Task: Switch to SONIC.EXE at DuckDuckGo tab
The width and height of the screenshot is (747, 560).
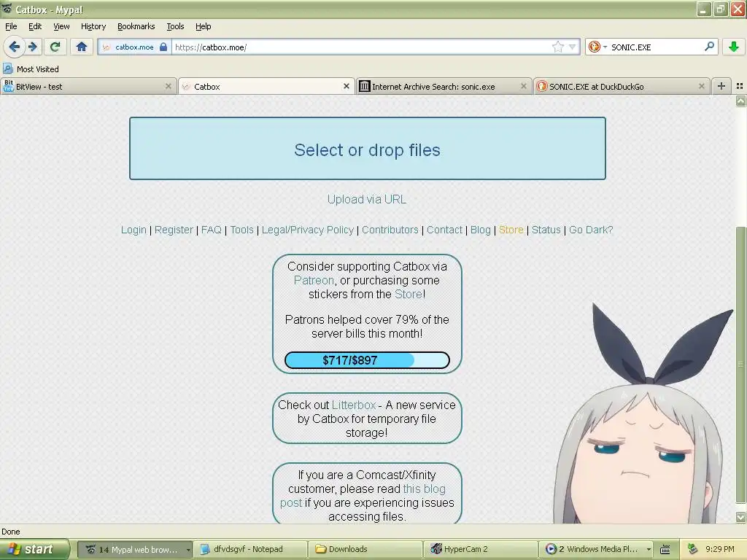Action: tap(622, 86)
